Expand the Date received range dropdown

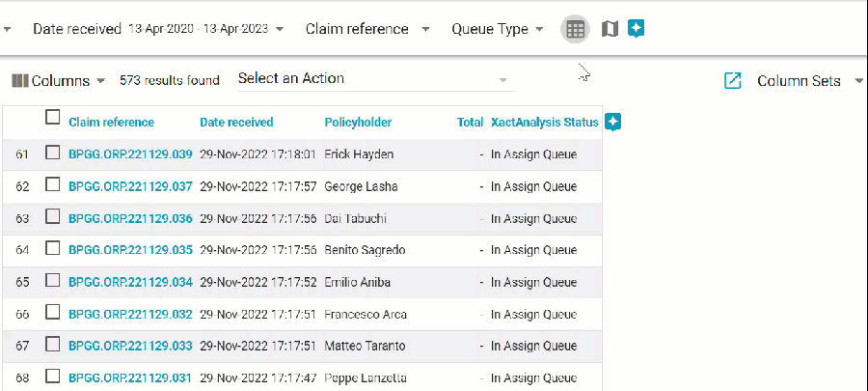280,29
